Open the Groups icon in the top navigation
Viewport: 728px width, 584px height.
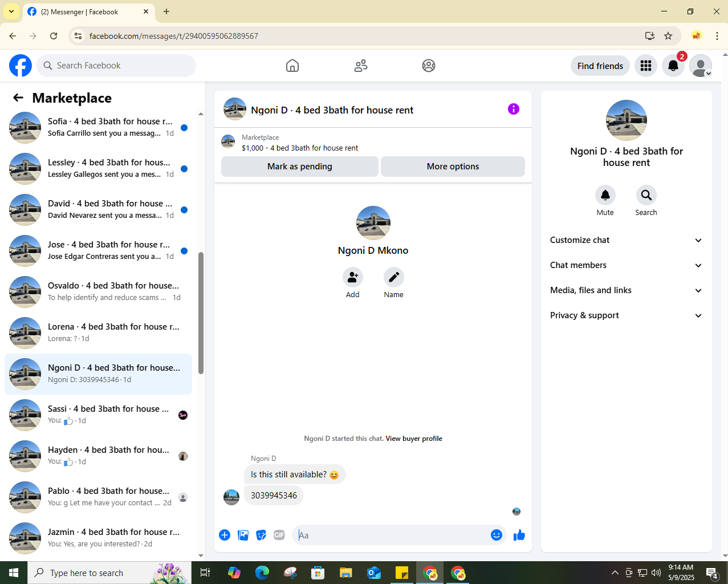tap(429, 66)
